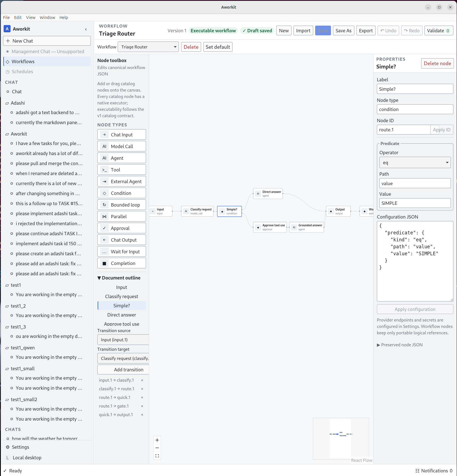457x476 pixels.
Task: Open the Operator dropdown in Predicate
Action: pyautogui.click(x=415, y=163)
